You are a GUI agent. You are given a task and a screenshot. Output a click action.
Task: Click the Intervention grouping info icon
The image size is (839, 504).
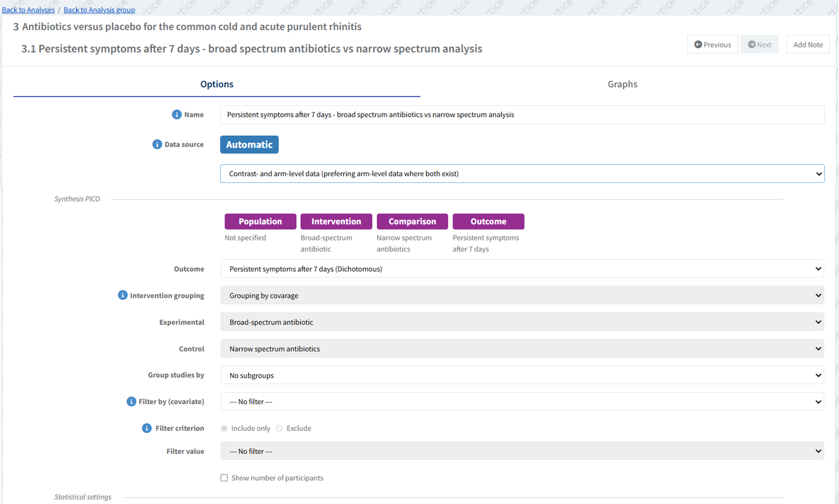122,295
